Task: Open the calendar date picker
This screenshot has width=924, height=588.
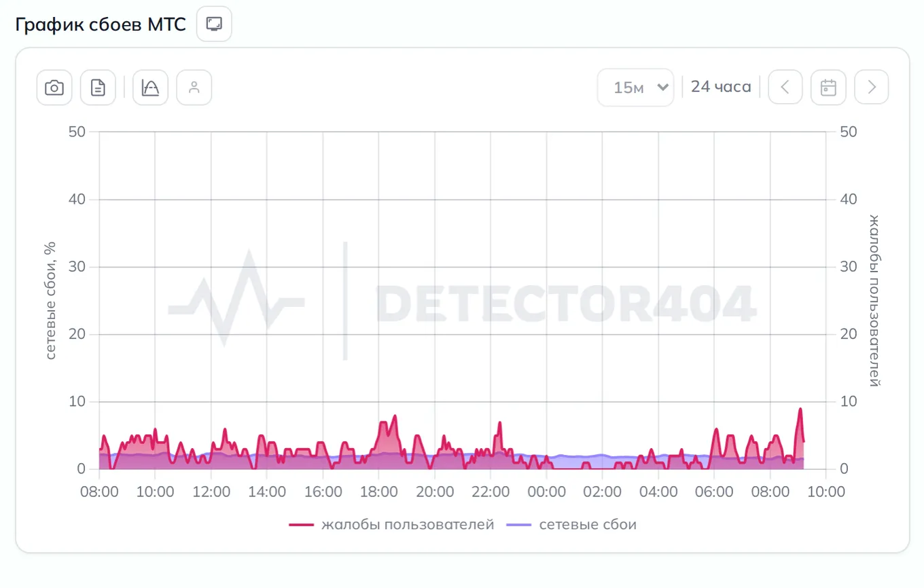Action: pyautogui.click(x=828, y=87)
